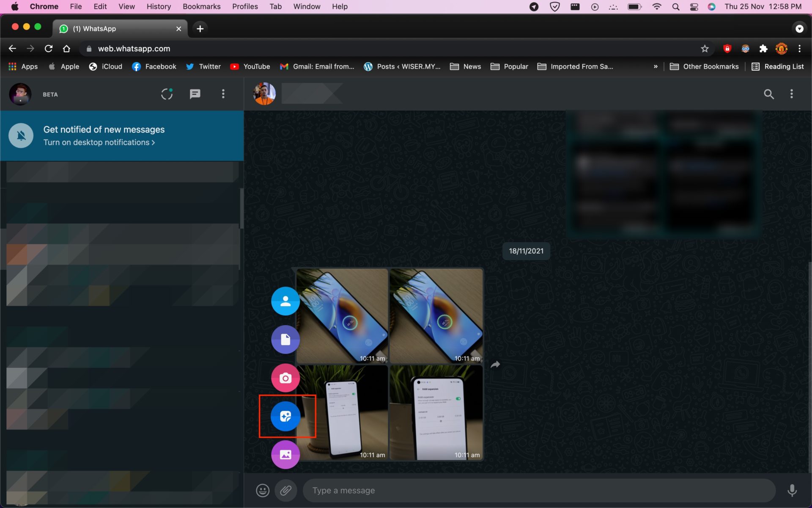
Task: Expand hidden bookmarks with double chevron
Action: [656, 66]
